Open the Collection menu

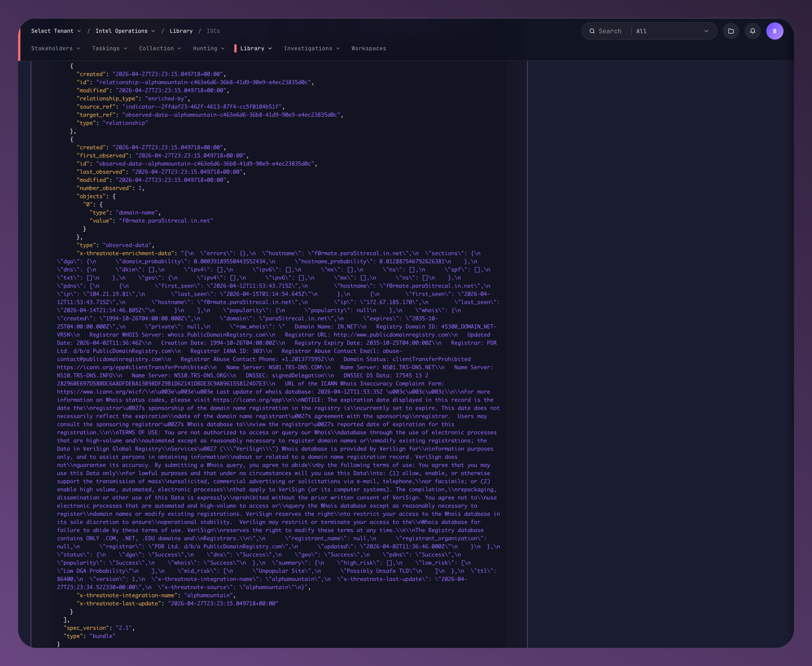pos(160,48)
